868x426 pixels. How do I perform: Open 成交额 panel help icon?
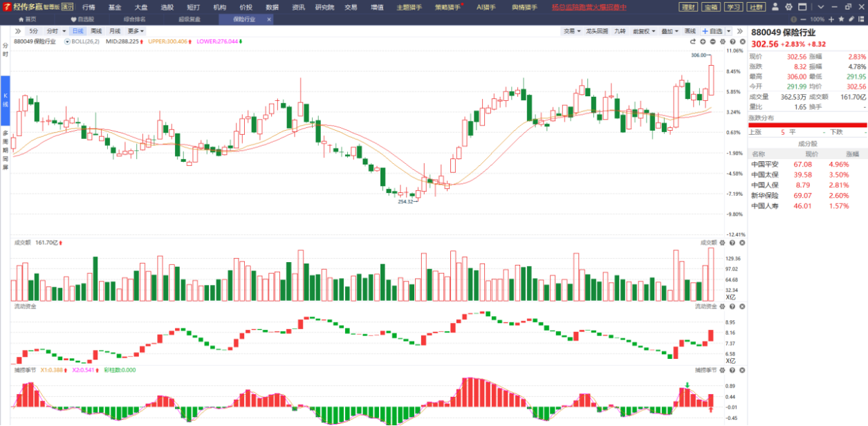coord(732,243)
